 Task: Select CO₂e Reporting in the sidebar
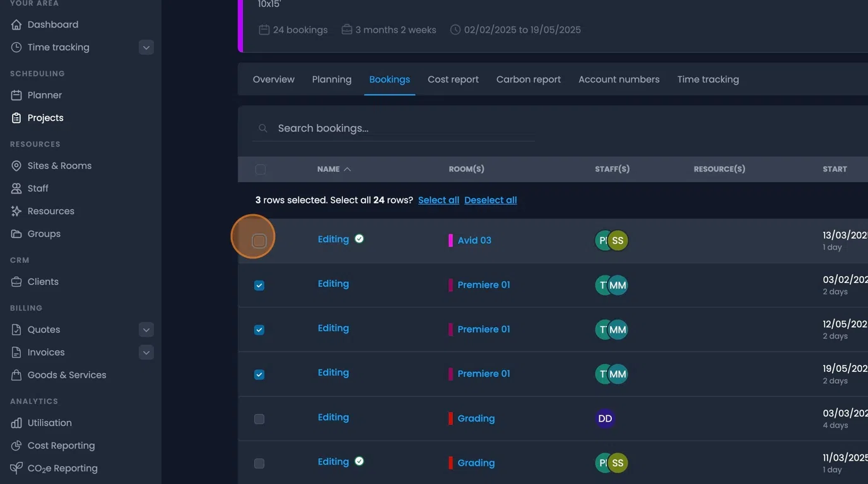click(x=62, y=468)
